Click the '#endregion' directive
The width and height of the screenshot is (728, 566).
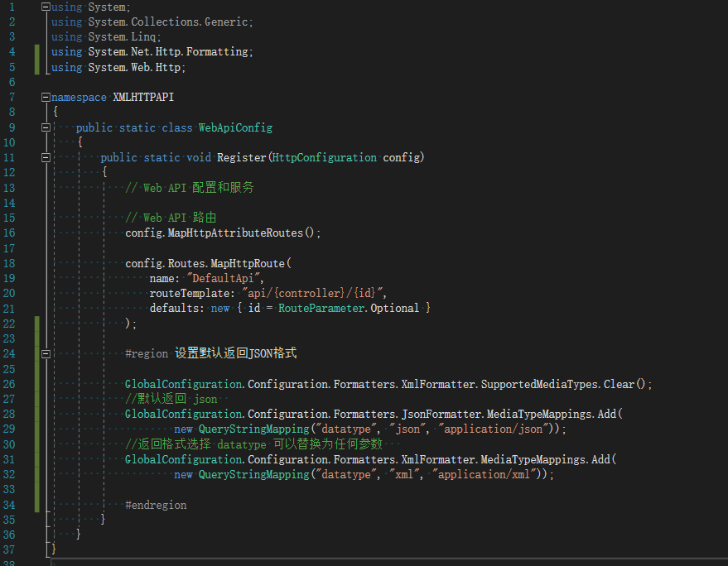tap(156, 505)
